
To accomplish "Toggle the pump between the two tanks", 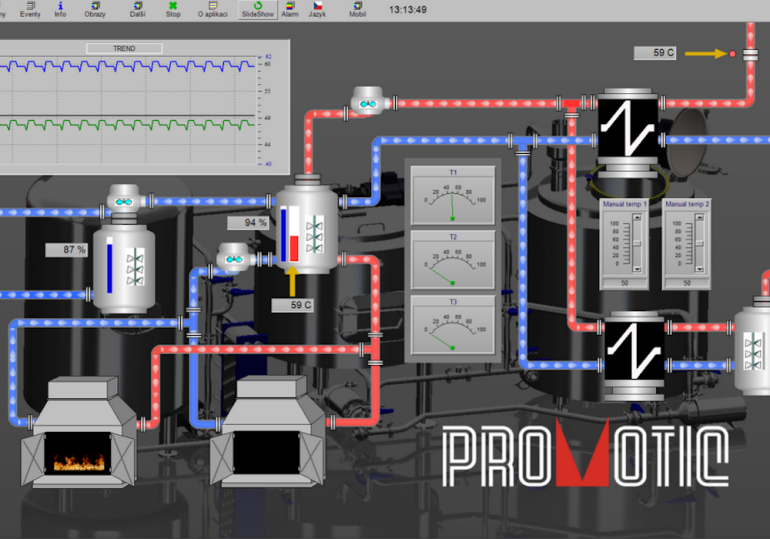I will [x=233, y=260].
